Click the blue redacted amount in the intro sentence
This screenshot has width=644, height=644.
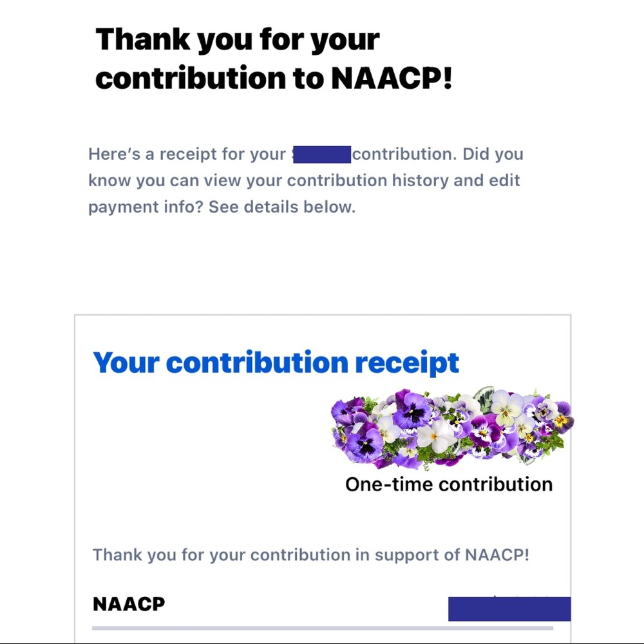(321, 155)
